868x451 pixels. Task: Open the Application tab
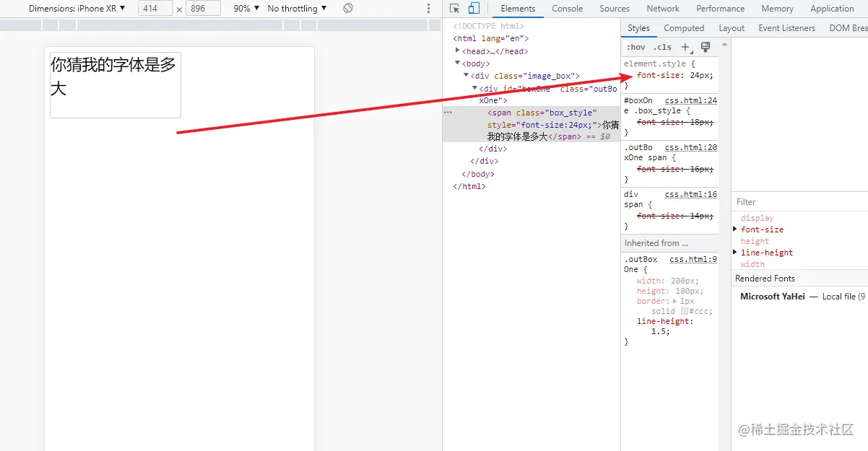point(832,9)
